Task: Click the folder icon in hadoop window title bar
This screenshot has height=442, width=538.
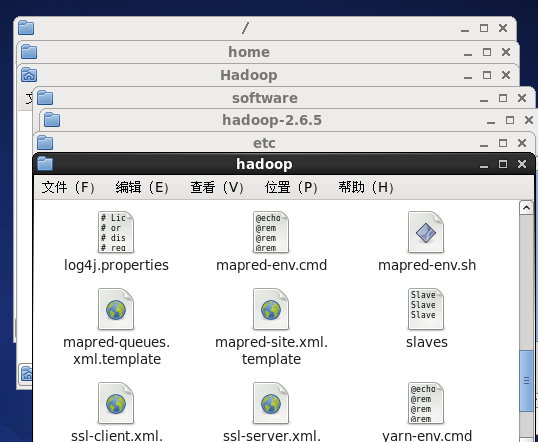Action: click(45, 163)
